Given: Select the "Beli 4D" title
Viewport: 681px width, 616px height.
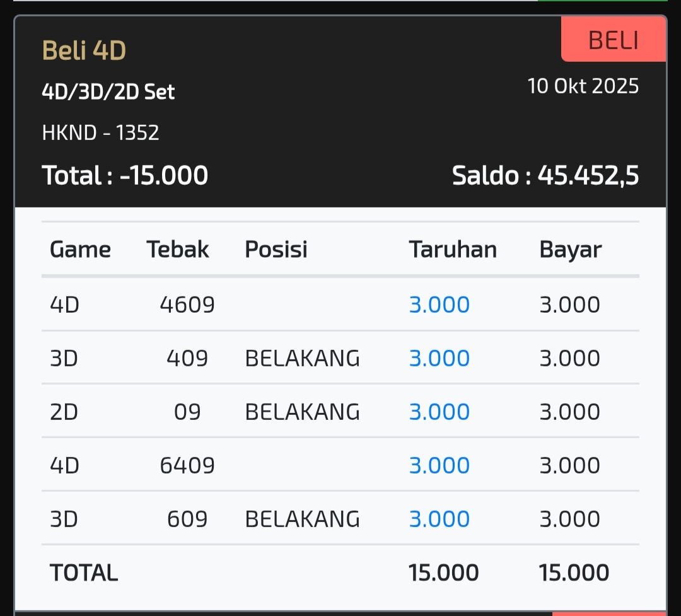Looking at the screenshot, I should tap(84, 50).
